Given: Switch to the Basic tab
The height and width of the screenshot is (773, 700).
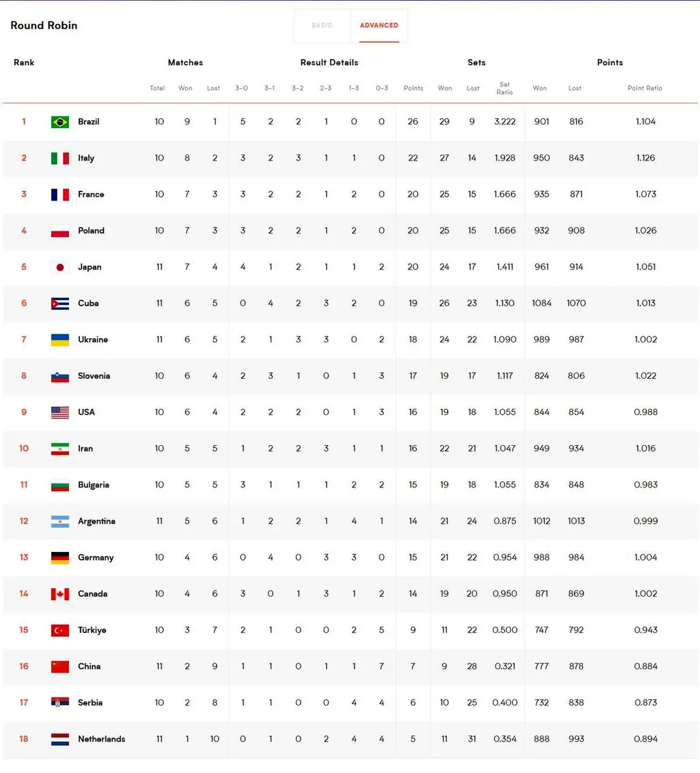Looking at the screenshot, I should click(322, 26).
